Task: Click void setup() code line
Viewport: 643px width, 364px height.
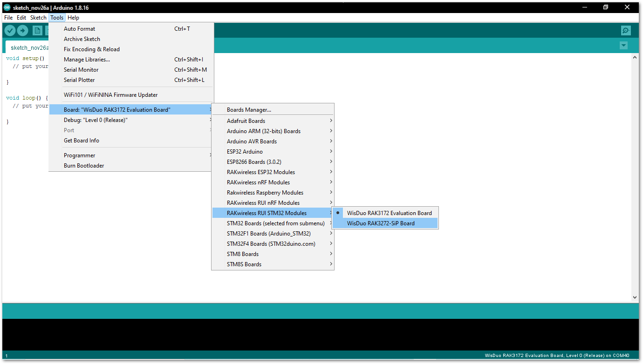Action: 25,59
